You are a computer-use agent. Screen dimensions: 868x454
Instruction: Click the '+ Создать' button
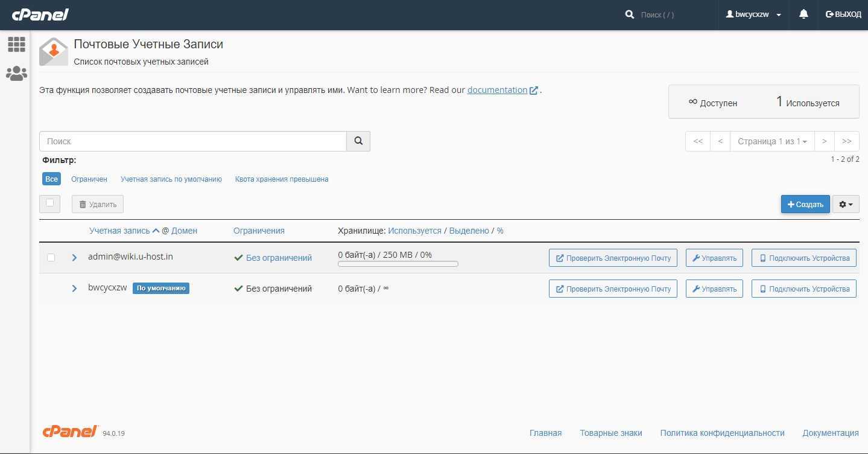coord(805,205)
